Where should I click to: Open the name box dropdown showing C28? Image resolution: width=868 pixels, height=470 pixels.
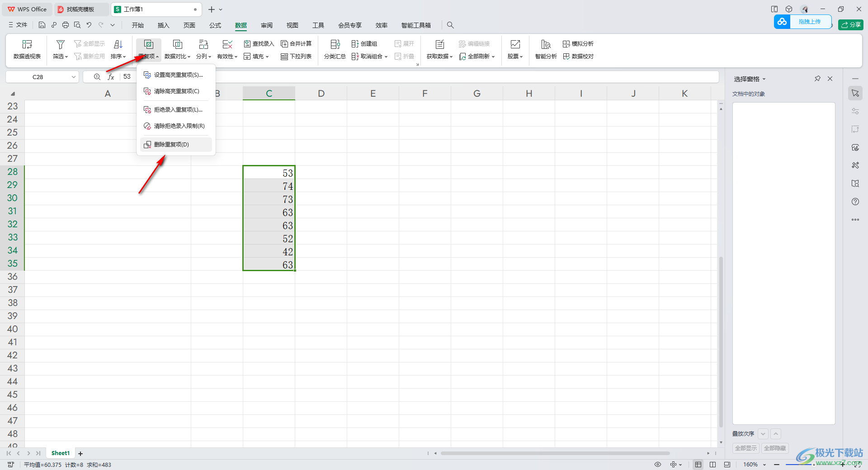(x=74, y=77)
